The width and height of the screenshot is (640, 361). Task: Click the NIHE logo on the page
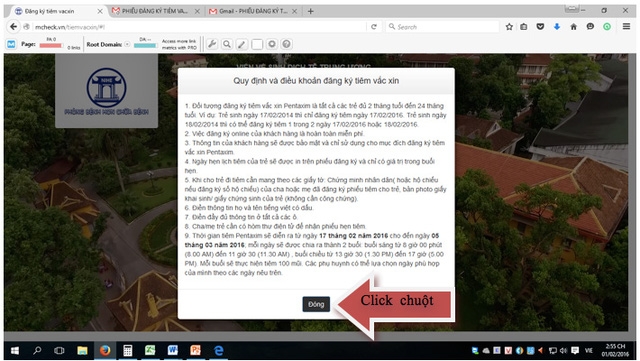[x=106, y=87]
